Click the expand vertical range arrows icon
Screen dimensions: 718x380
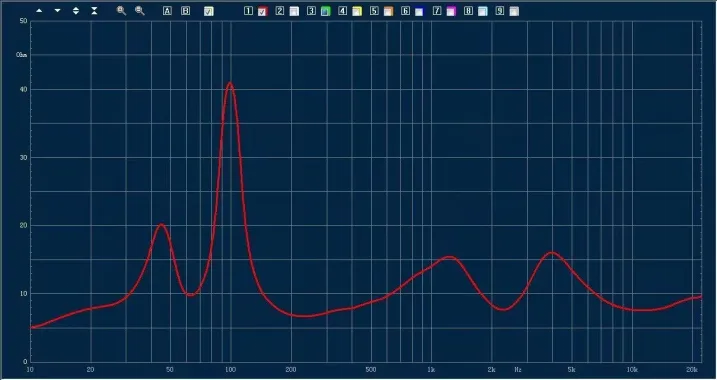pos(76,11)
